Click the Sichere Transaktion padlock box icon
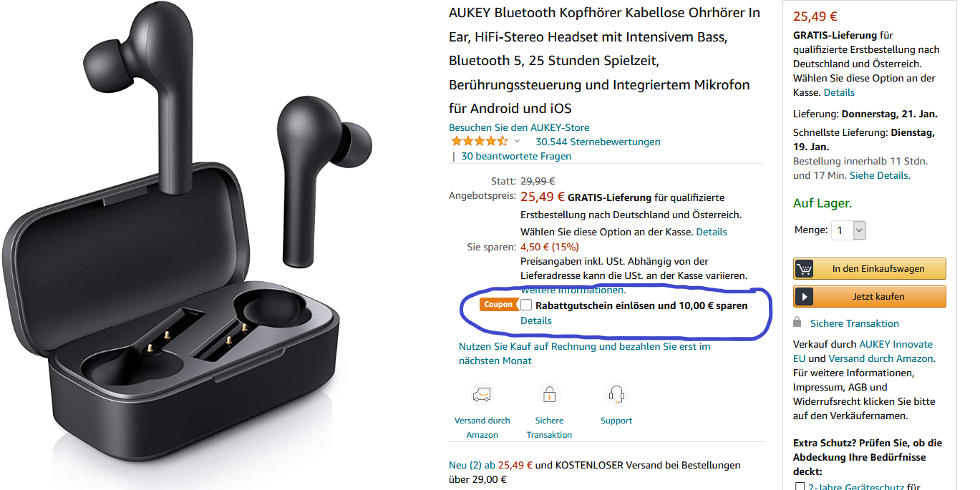The width and height of the screenshot is (980, 490). coord(549,395)
